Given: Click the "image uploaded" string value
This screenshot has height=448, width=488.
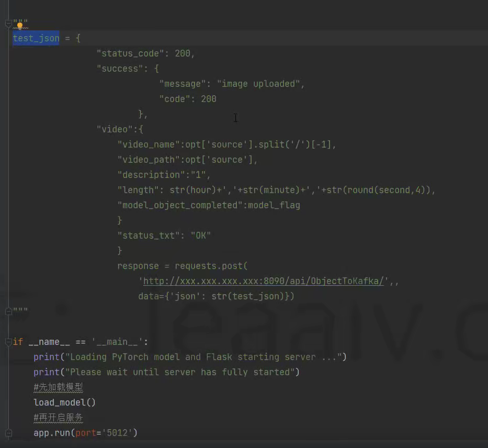Looking at the screenshot, I should tap(260, 84).
